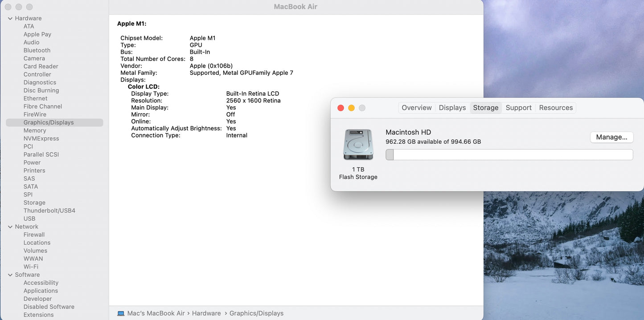Select Bluetooth from Hardware list

[37, 50]
